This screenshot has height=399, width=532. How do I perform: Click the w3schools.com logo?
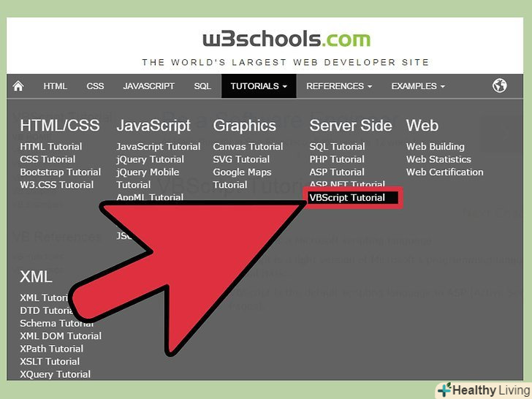[x=286, y=39]
